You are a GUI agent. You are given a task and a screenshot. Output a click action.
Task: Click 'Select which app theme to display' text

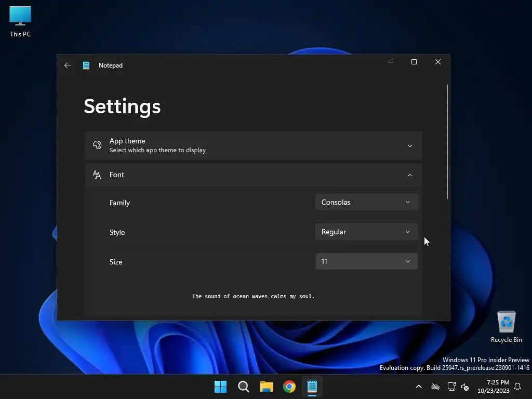(157, 150)
